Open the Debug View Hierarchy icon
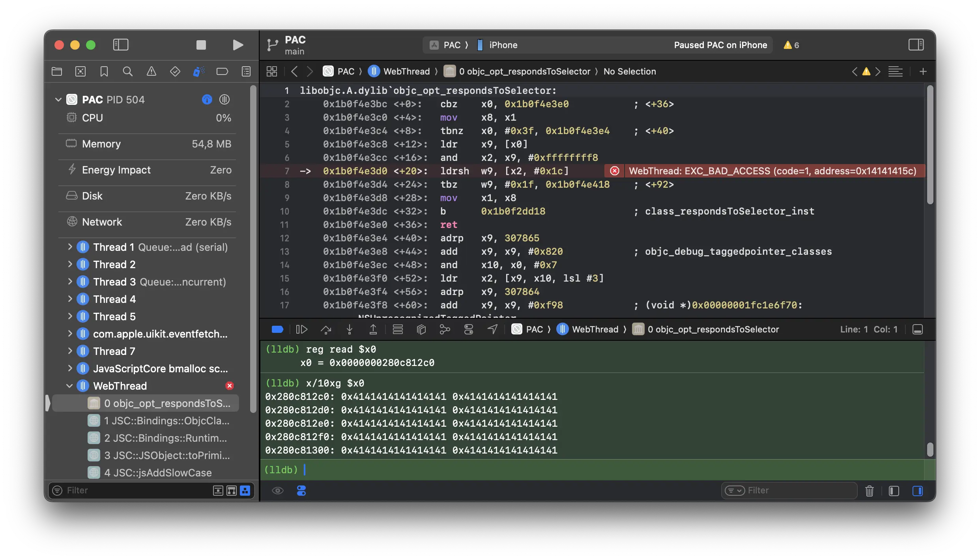Screen dimensions: 980x560 coord(421,329)
